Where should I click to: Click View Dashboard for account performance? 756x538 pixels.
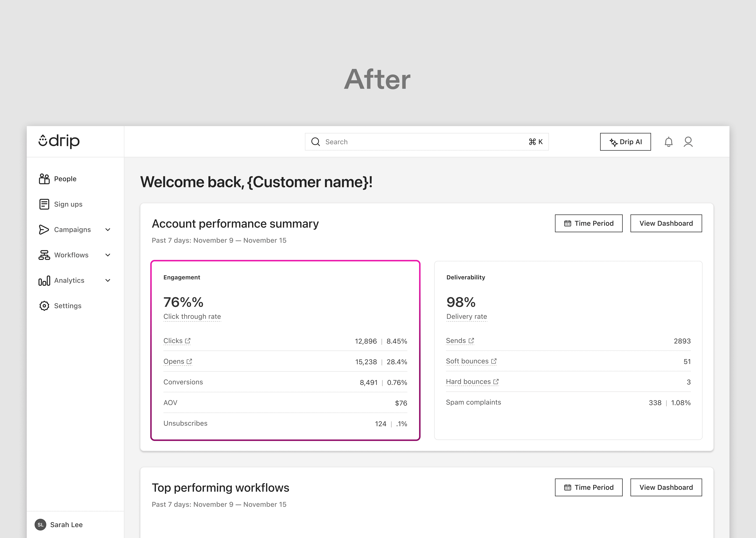(666, 223)
